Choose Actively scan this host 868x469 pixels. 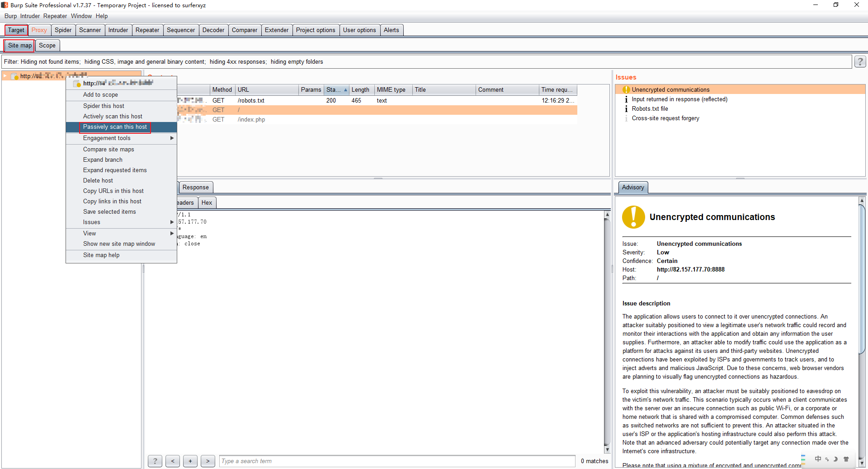(121, 116)
